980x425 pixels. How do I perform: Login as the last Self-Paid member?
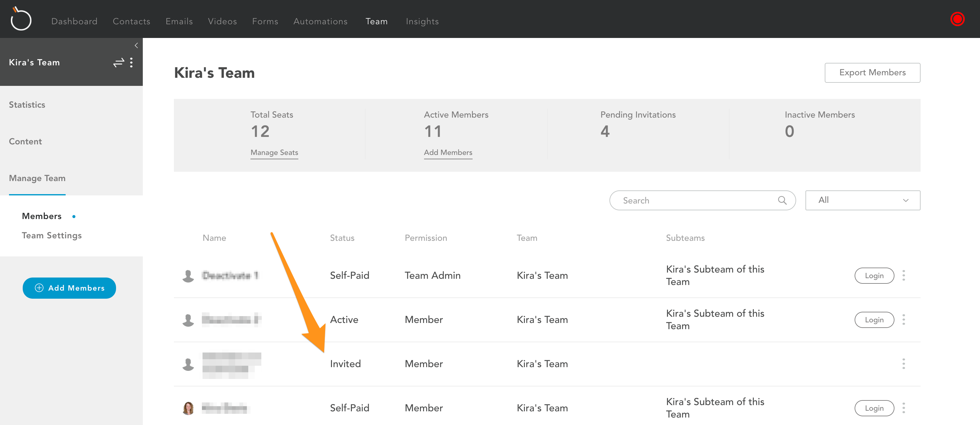point(874,408)
